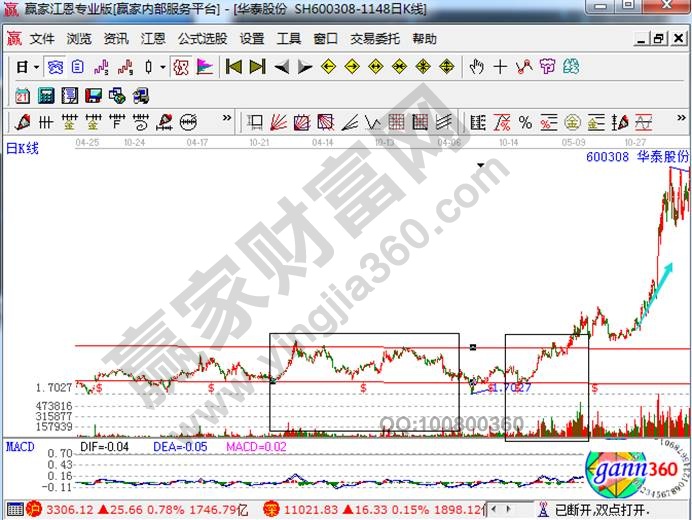Open the 公式选股 menu

[202, 39]
